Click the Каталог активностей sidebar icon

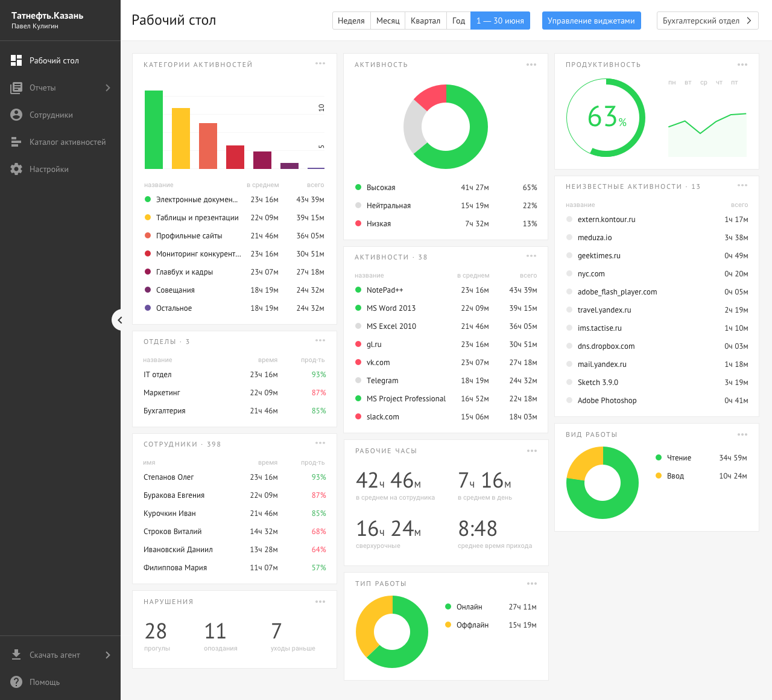click(16, 142)
